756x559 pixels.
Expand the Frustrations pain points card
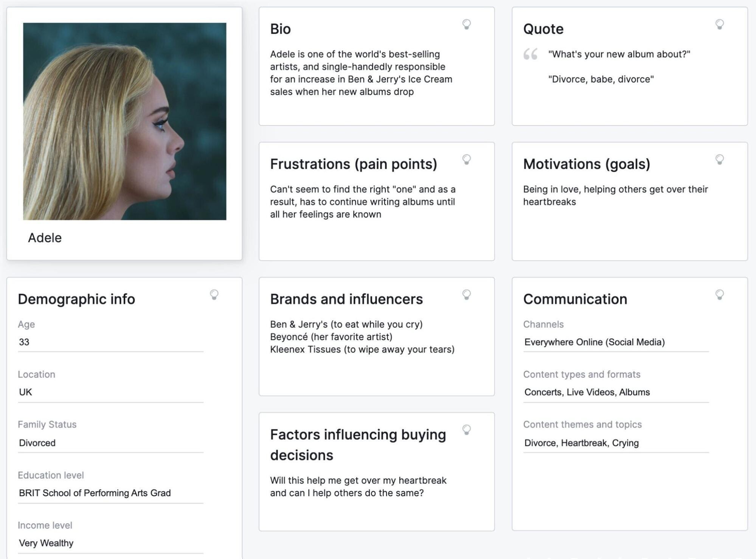[467, 159]
